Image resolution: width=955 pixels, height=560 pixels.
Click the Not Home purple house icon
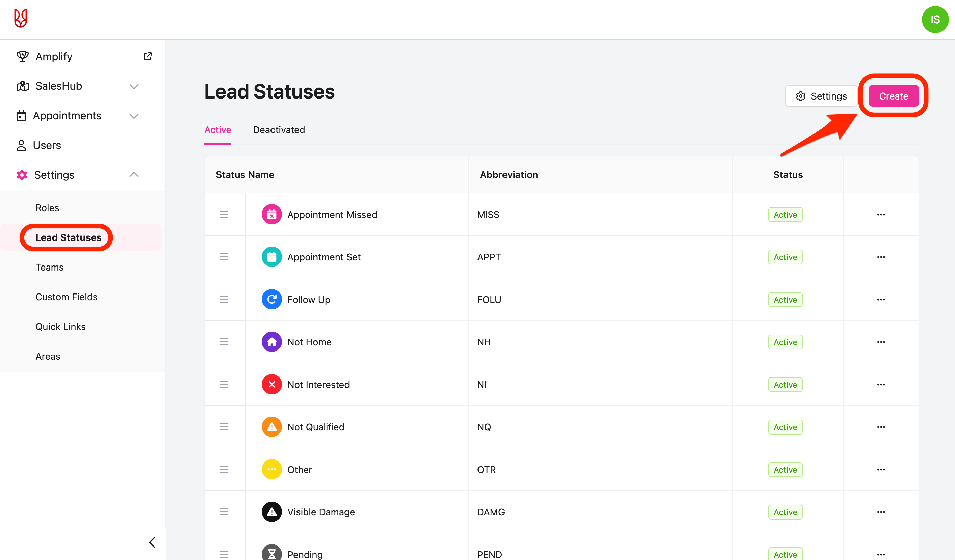point(272,342)
